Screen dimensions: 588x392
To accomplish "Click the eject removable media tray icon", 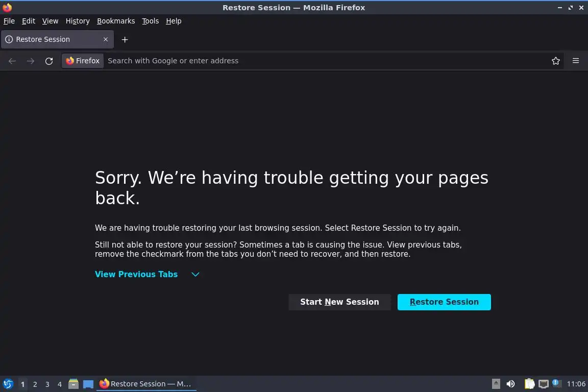I will pyautogui.click(x=496, y=384).
